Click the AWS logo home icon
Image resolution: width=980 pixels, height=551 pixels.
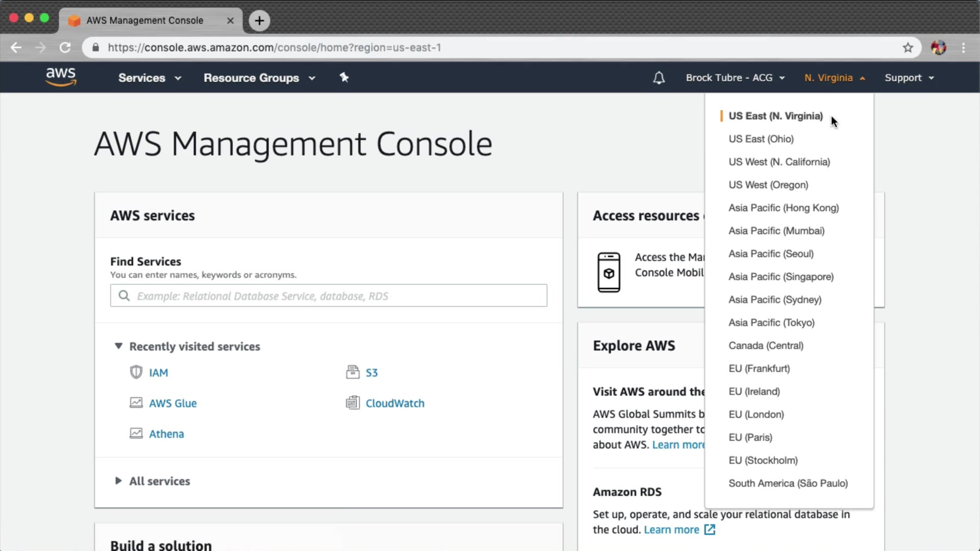coord(61,77)
